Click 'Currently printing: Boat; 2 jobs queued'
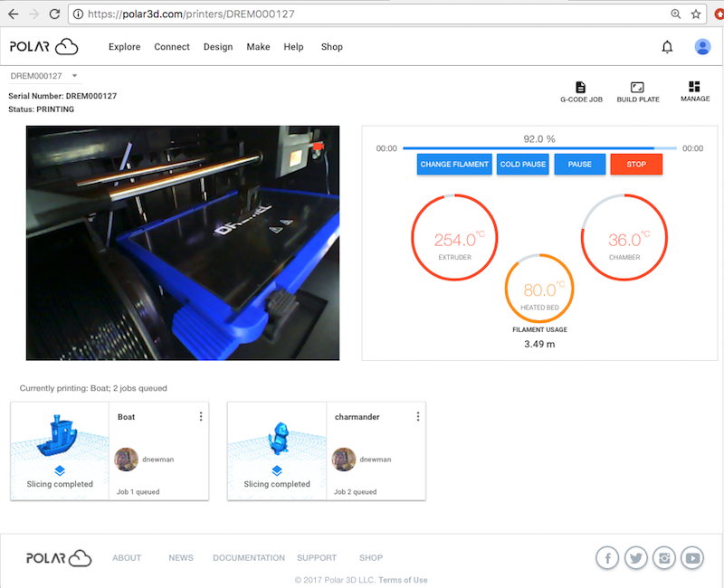The width and height of the screenshot is (724, 588). (93, 388)
